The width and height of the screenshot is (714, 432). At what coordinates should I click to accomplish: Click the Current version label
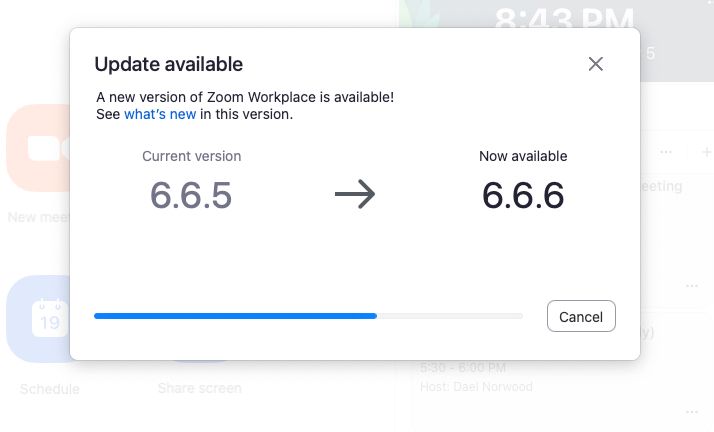pyautogui.click(x=192, y=156)
